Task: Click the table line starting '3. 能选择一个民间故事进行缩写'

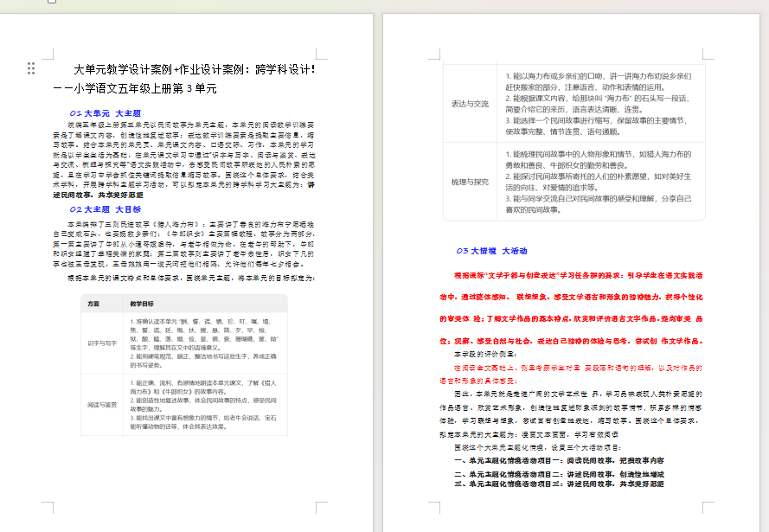Action: (x=596, y=120)
